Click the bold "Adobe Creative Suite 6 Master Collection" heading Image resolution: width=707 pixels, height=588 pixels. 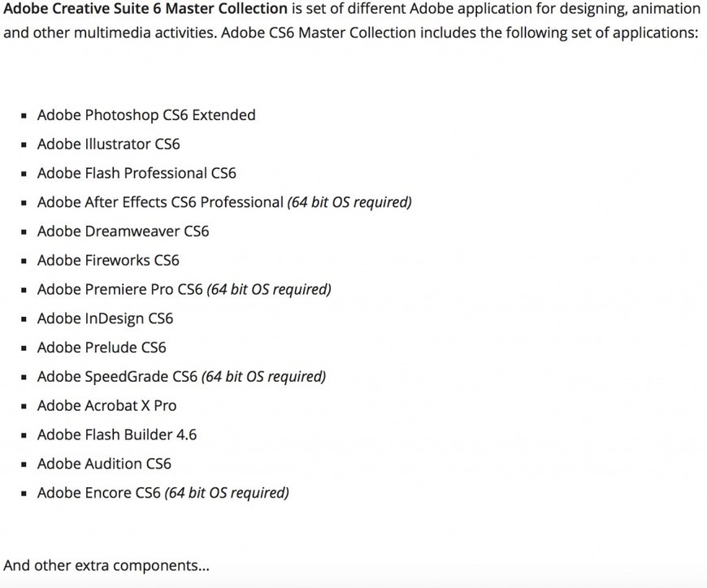click(145, 10)
